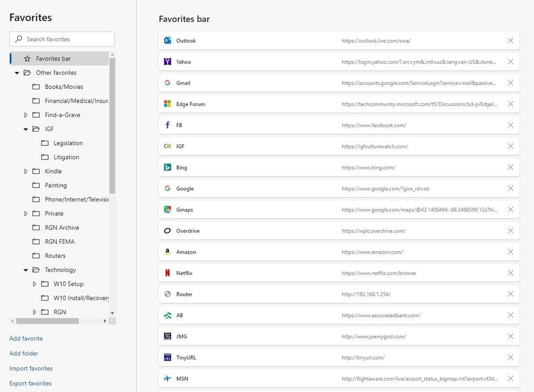Screen dimensions: 534x392
Task: Click the Overdrive favorite icon
Action: tap(166, 230)
